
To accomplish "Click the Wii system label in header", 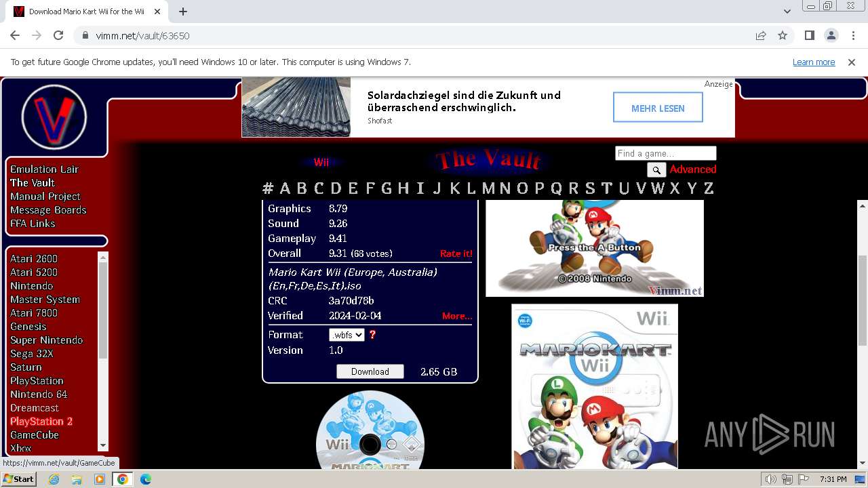I will pyautogui.click(x=321, y=163).
